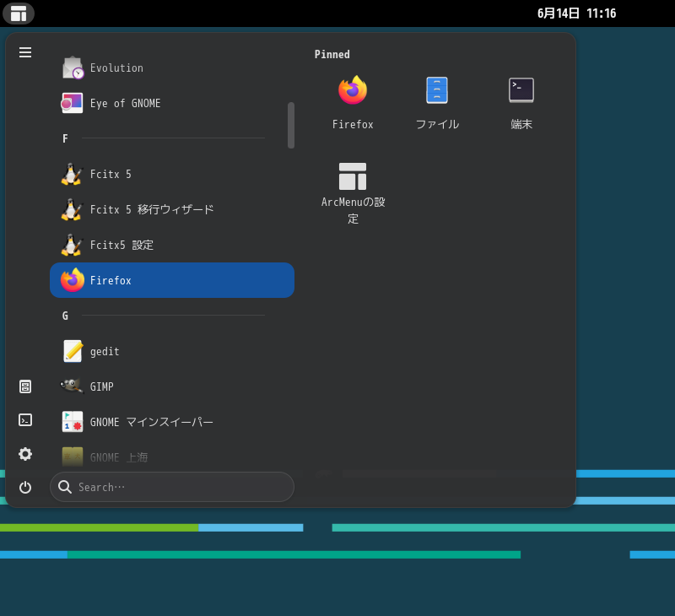675x616 pixels.
Task: Open the Terminal shortcut icon in the sidebar
Action: click(25, 420)
